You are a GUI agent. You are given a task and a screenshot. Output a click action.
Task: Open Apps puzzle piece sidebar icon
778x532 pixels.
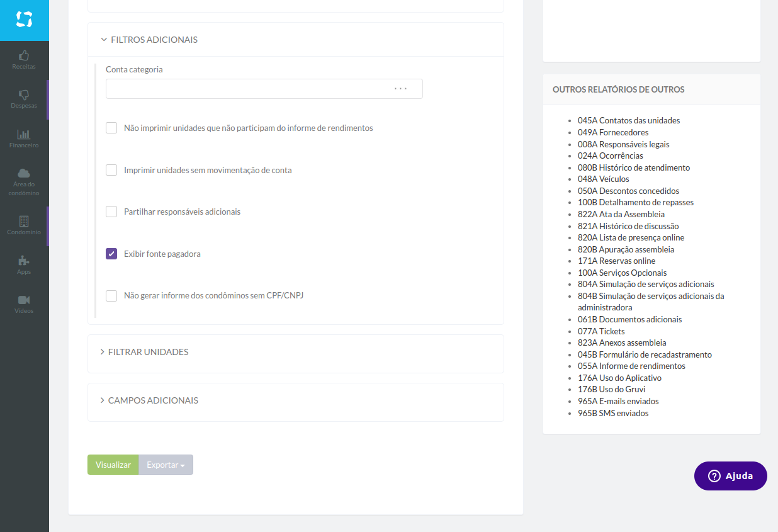point(24,261)
